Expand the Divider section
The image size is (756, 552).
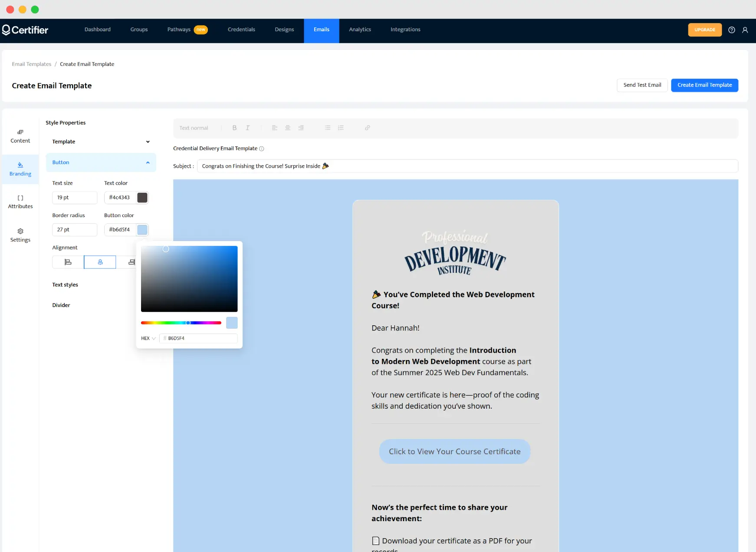click(x=61, y=305)
